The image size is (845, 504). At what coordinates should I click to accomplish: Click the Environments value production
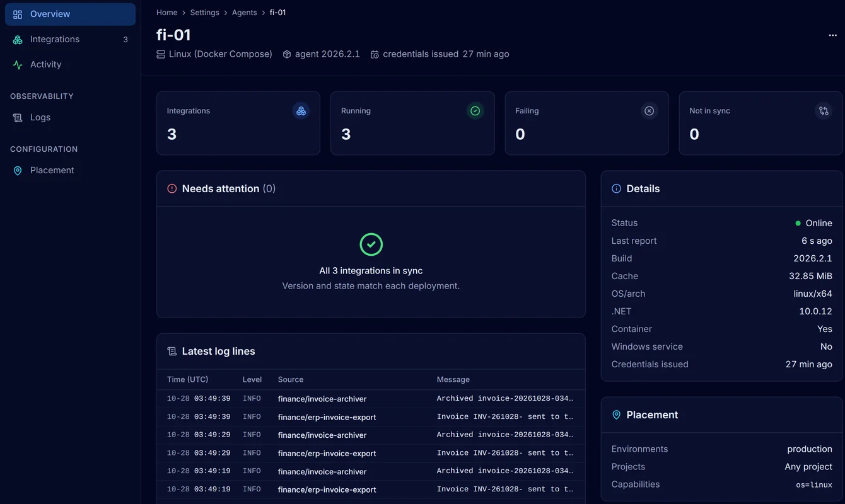point(810,449)
